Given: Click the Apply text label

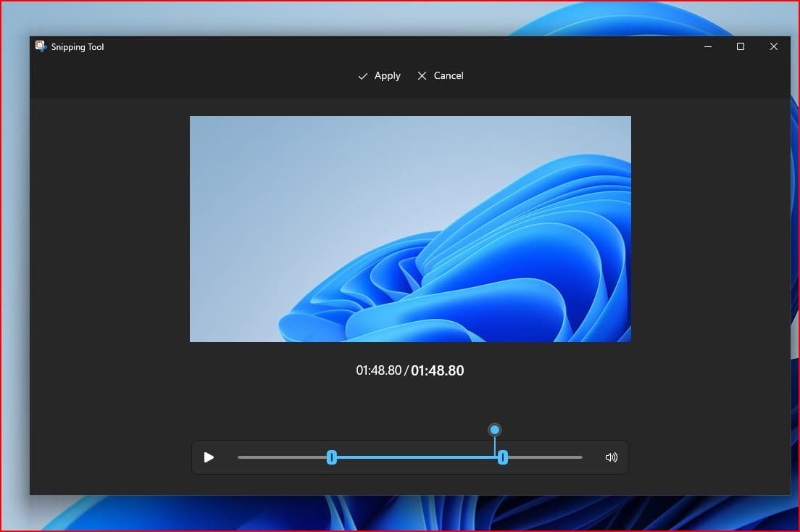Looking at the screenshot, I should 387,76.
